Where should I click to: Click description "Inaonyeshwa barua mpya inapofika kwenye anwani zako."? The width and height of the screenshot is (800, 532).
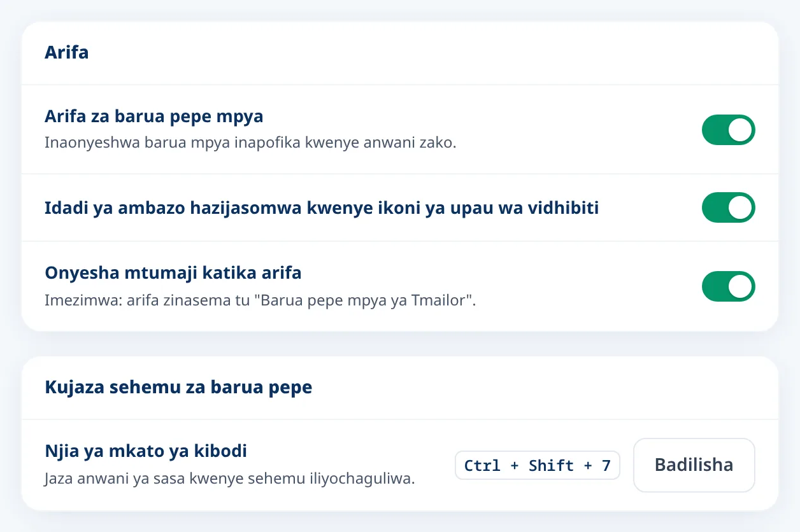[x=250, y=143]
